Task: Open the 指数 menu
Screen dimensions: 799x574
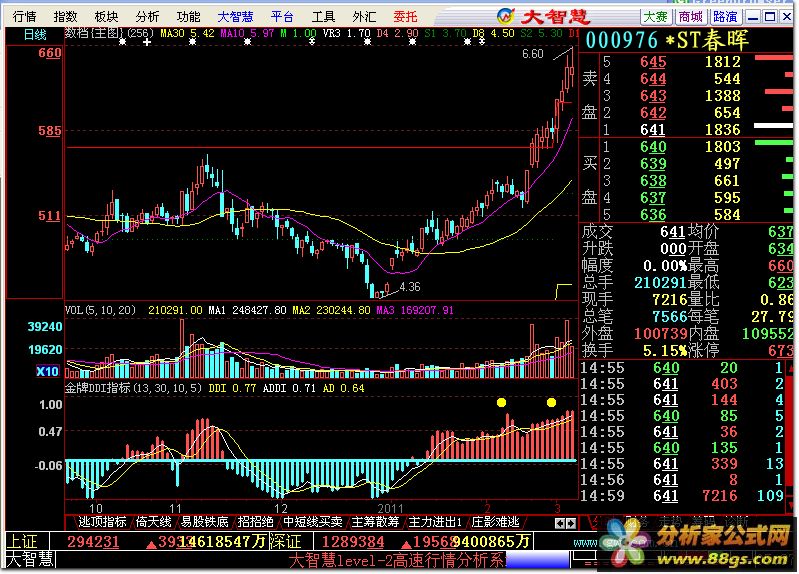Action: click(x=65, y=17)
